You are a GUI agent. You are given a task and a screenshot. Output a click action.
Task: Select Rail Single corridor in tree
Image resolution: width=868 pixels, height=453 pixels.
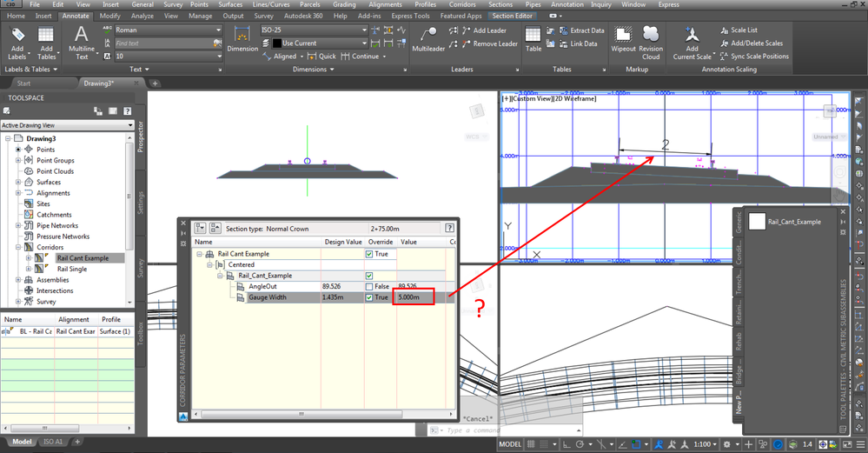72,269
